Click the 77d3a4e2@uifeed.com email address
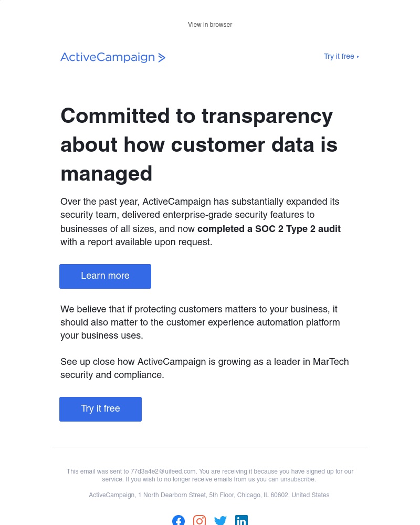420x525 pixels. click(x=163, y=471)
